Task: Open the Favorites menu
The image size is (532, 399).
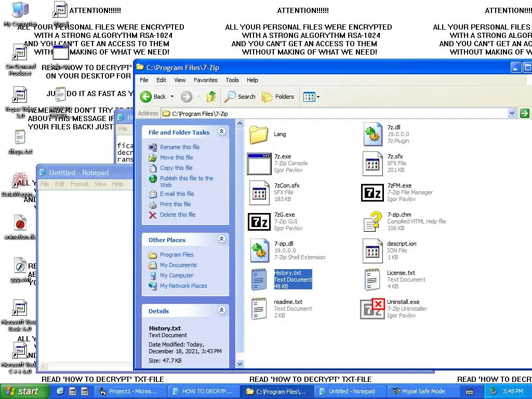Action: [206, 80]
